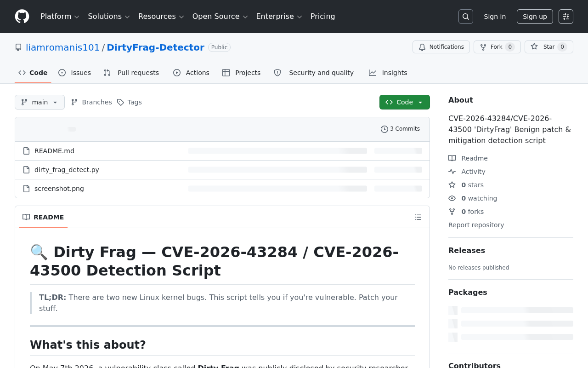Click the Public badge label
This screenshot has height=368, width=588.
click(x=219, y=47)
